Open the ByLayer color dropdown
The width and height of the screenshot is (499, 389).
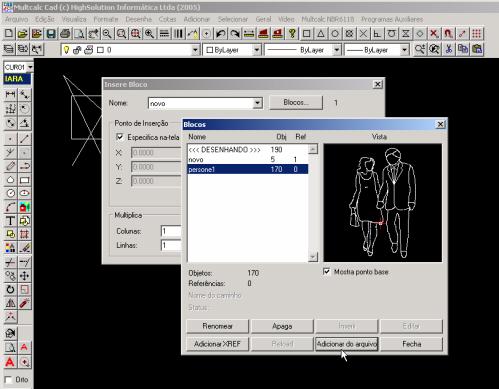(x=257, y=50)
